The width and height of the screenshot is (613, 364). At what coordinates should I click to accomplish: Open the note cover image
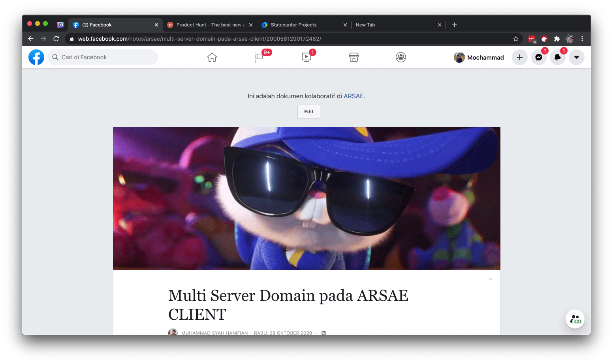click(x=306, y=198)
